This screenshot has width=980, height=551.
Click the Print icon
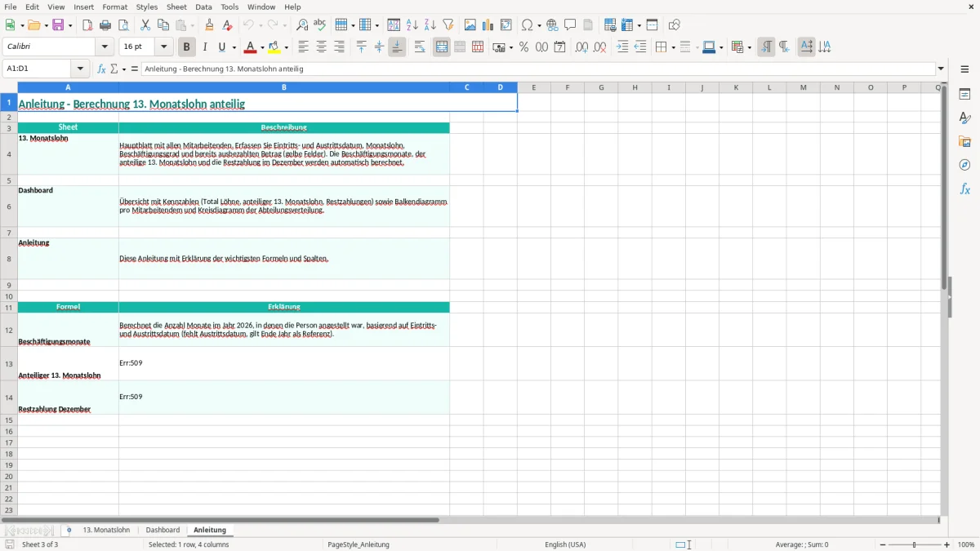pos(105,25)
